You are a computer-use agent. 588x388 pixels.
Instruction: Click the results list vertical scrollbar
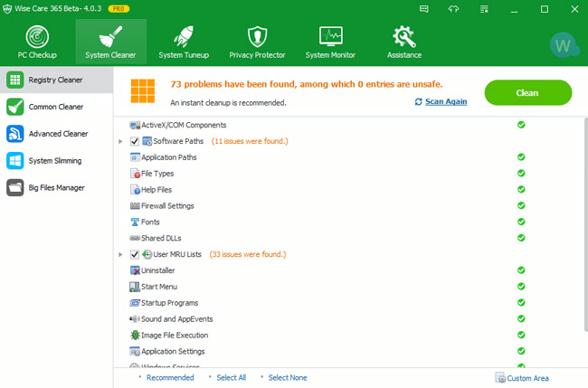(x=586, y=225)
